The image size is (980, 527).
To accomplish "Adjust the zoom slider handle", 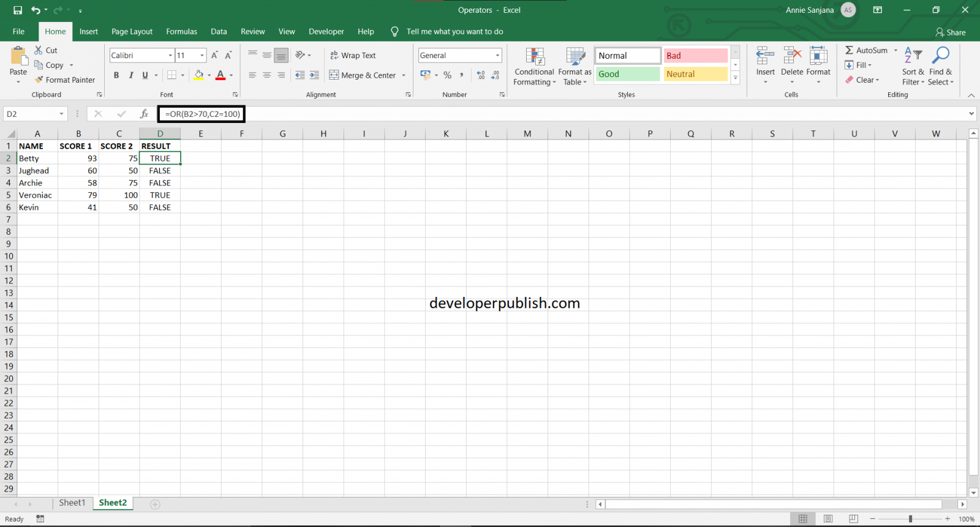I will (x=910, y=519).
